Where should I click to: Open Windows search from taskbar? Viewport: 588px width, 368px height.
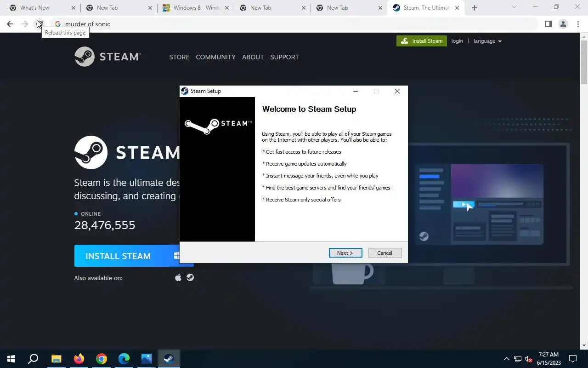33,359
